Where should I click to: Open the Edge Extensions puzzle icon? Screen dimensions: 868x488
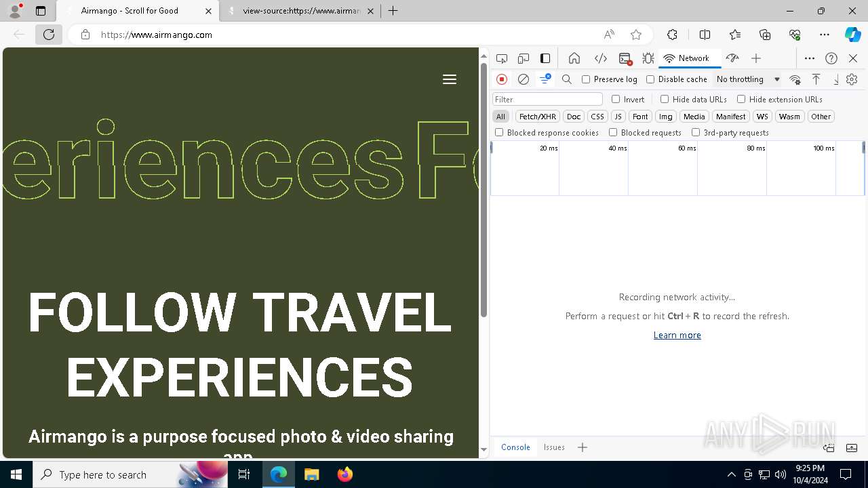click(x=672, y=35)
